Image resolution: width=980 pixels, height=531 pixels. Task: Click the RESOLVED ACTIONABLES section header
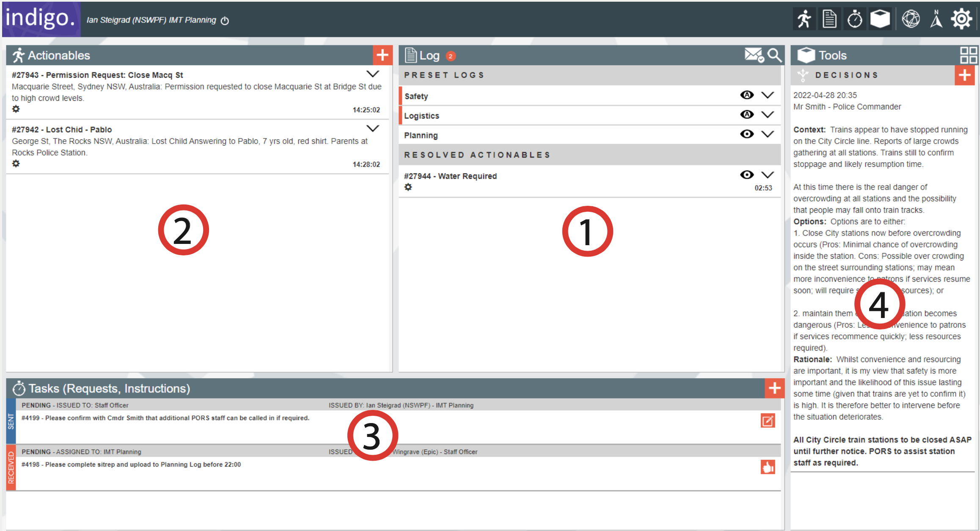coord(476,155)
